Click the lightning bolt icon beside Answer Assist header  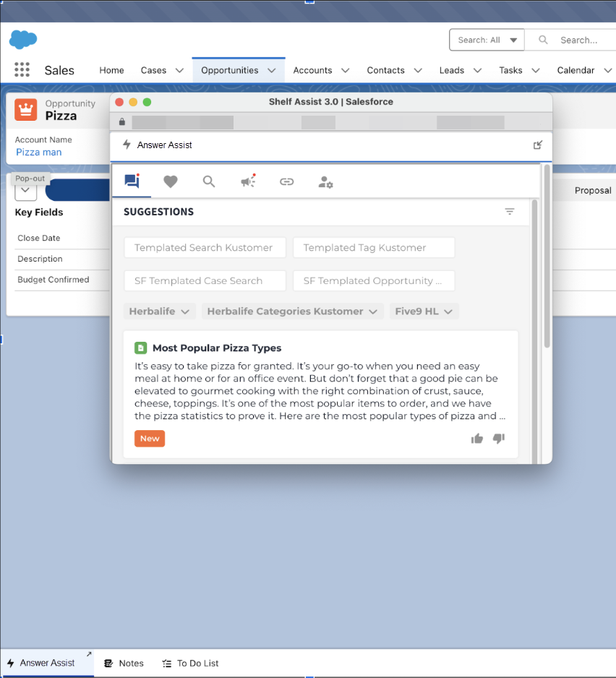coord(127,145)
